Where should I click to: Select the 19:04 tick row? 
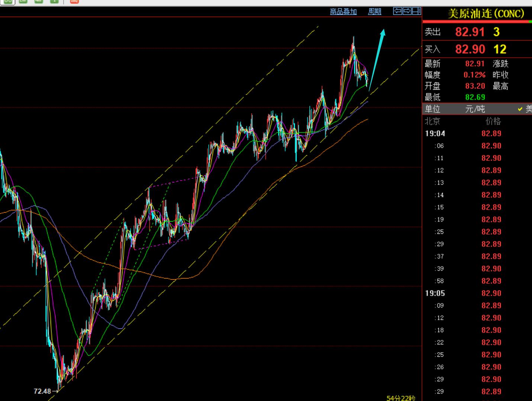pyautogui.click(x=477, y=133)
